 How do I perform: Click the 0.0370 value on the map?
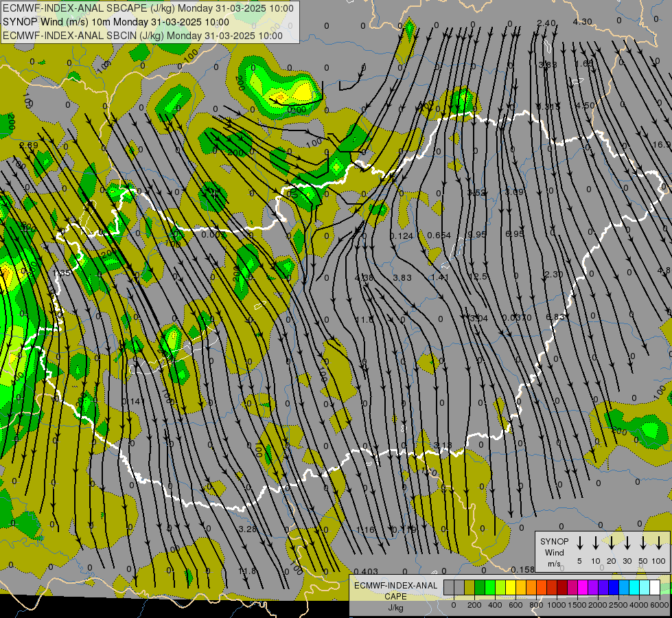pos(518,318)
